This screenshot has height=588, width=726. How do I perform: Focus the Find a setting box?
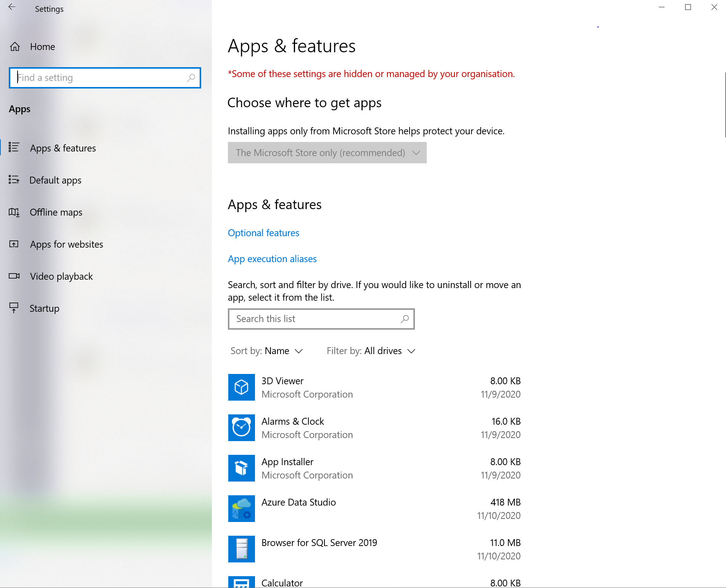point(105,78)
